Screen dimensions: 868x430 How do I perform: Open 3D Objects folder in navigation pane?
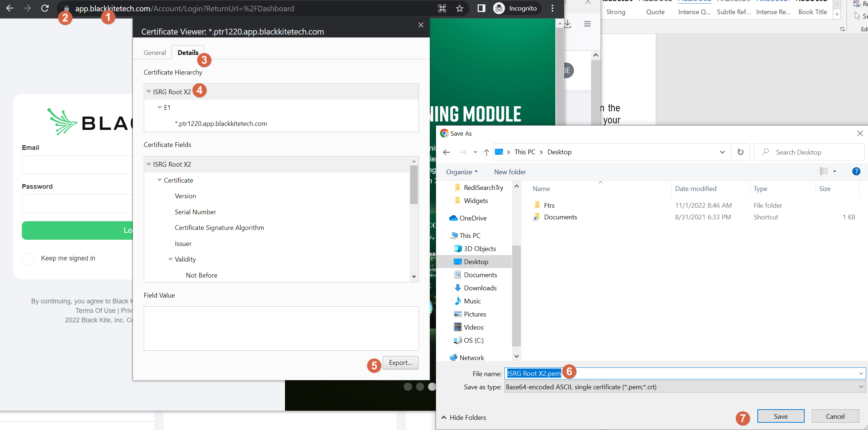pyautogui.click(x=479, y=249)
